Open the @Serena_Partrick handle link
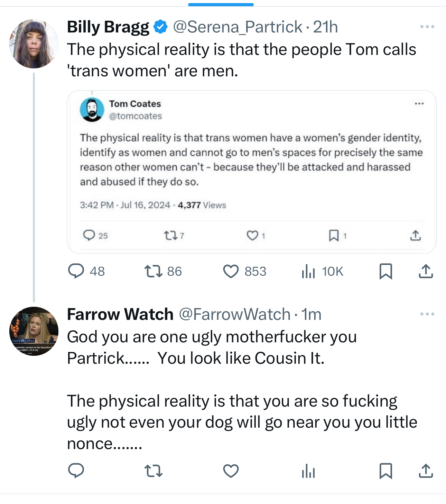Screen dimensions: 446x504 238,27
